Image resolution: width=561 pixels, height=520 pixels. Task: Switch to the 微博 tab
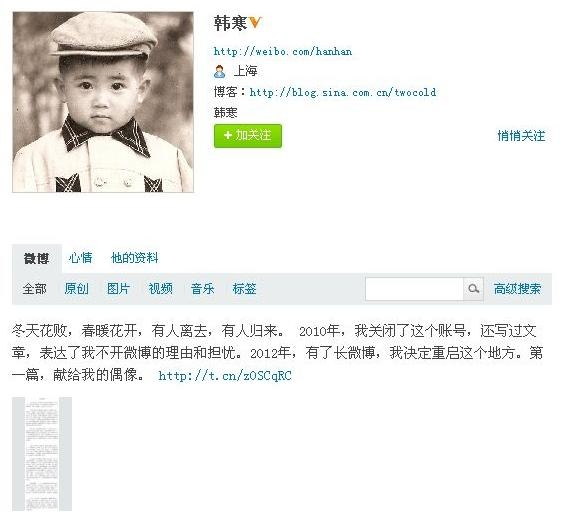[x=36, y=258]
